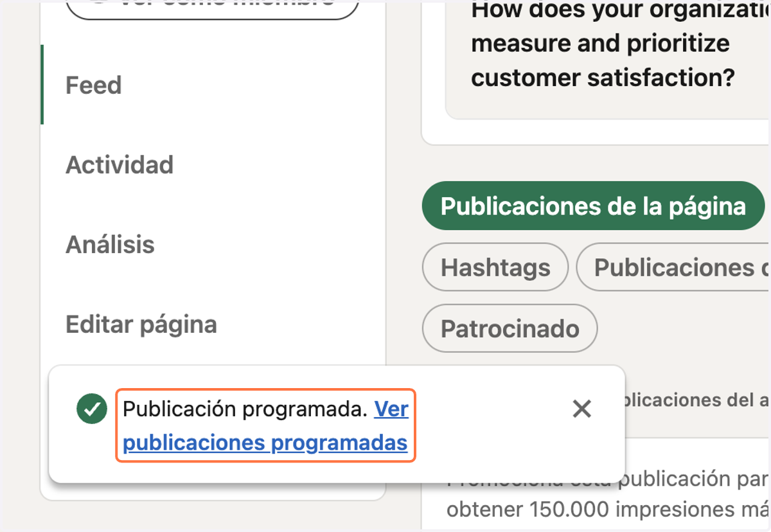The height and width of the screenshot is (532, 771).
Task: Click the green success checkmark icon
Action: 92,409
